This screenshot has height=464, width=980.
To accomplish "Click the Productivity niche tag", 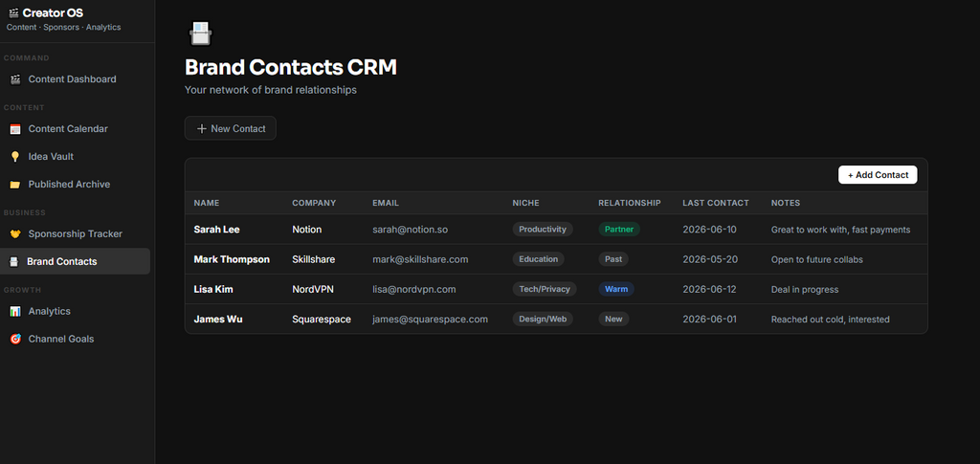I will 543,230.
